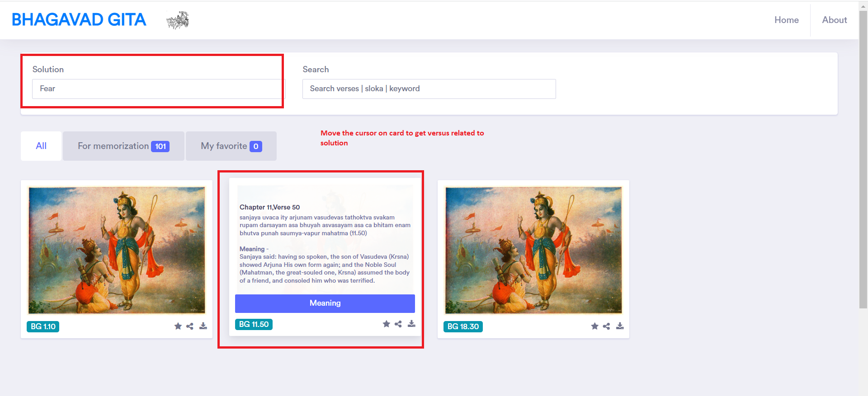The height and width of the screenshot is (396, 868).
Task: Open the About page
Action: 835,20
